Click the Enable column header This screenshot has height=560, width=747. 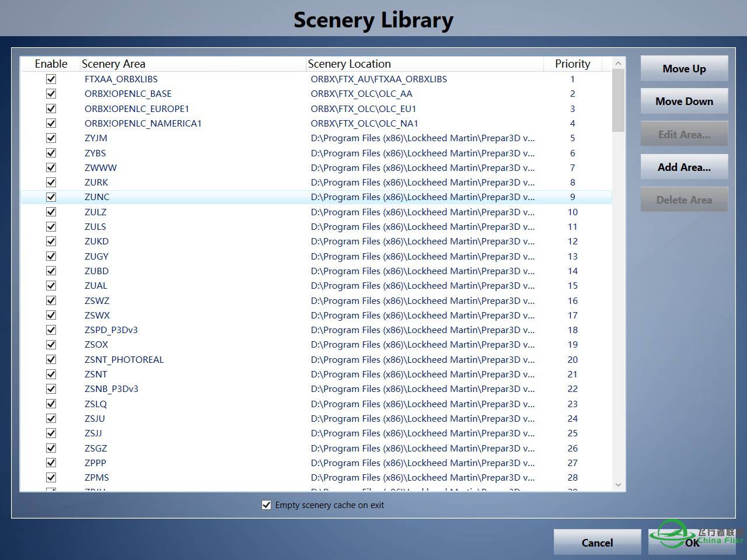pyautogui.click(x=51, y=64)
